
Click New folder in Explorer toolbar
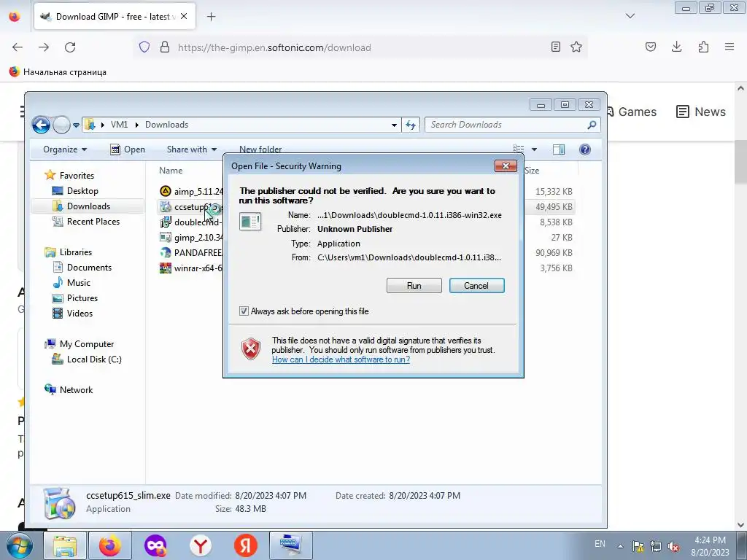coord(260,149)
